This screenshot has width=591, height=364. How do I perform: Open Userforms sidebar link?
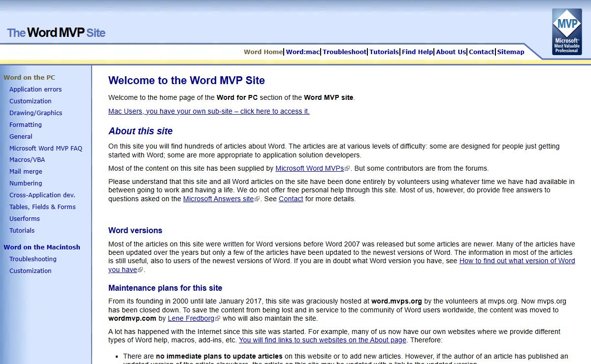click(x=25, y=219)
